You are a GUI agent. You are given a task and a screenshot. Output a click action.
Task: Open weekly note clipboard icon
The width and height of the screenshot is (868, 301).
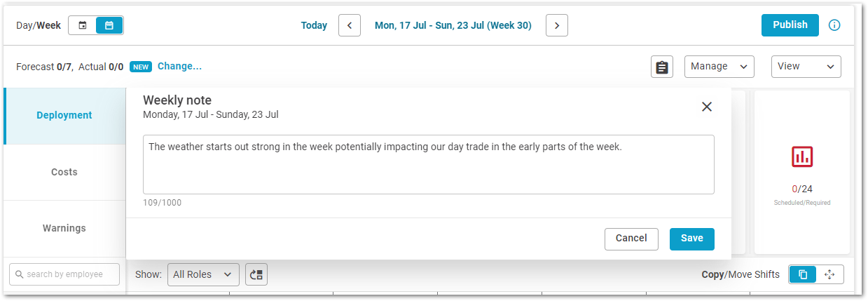pyautogui.click(x=661, y=67)
